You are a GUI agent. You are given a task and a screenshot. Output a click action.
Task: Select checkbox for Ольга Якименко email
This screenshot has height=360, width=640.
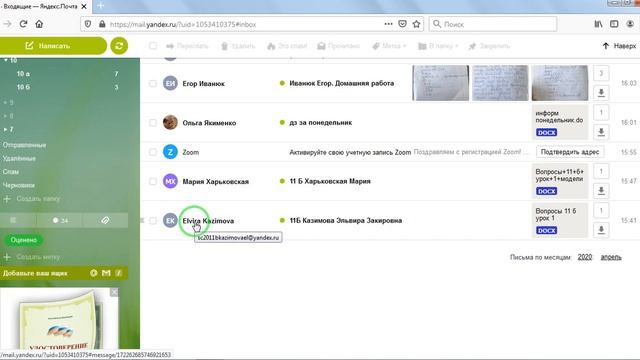153,122
